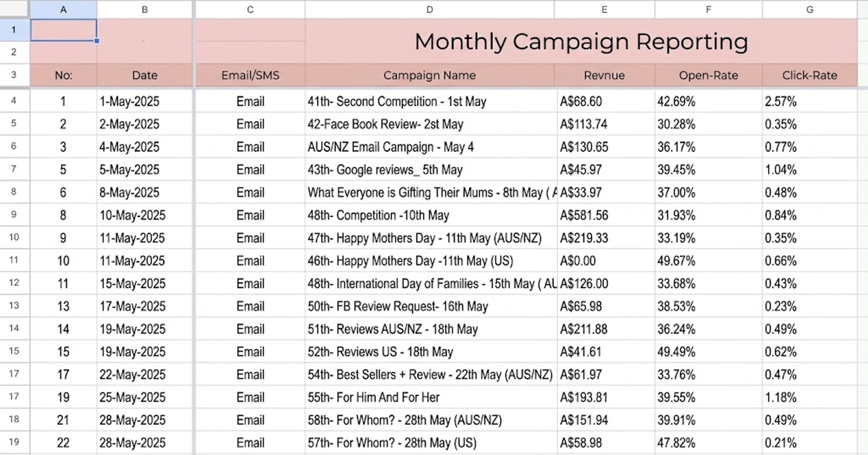This screenshot has width=868, height=455.
Task: Select revenue cell A$211.88
Action: (606, 329)
